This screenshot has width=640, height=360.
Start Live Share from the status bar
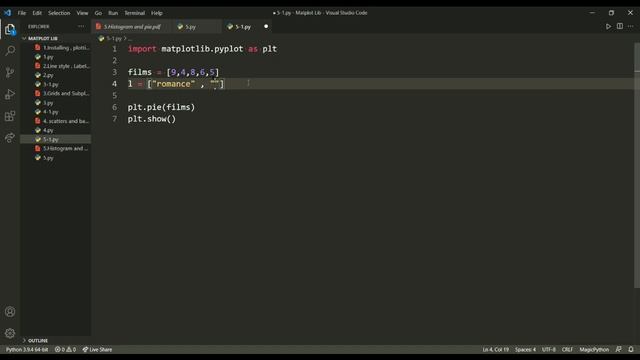pyautogui.click(x=97, y=349)
